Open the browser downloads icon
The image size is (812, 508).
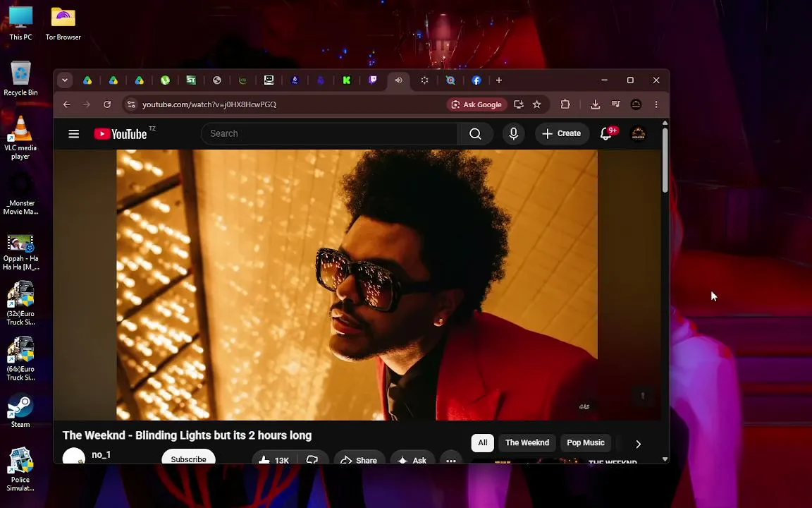point(596,104)
